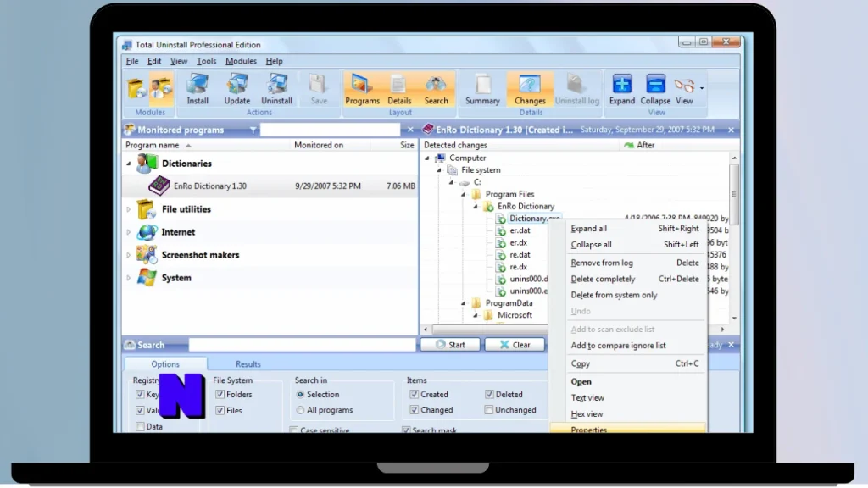
Task: Click the Start search button
Action: coord(450,345)
